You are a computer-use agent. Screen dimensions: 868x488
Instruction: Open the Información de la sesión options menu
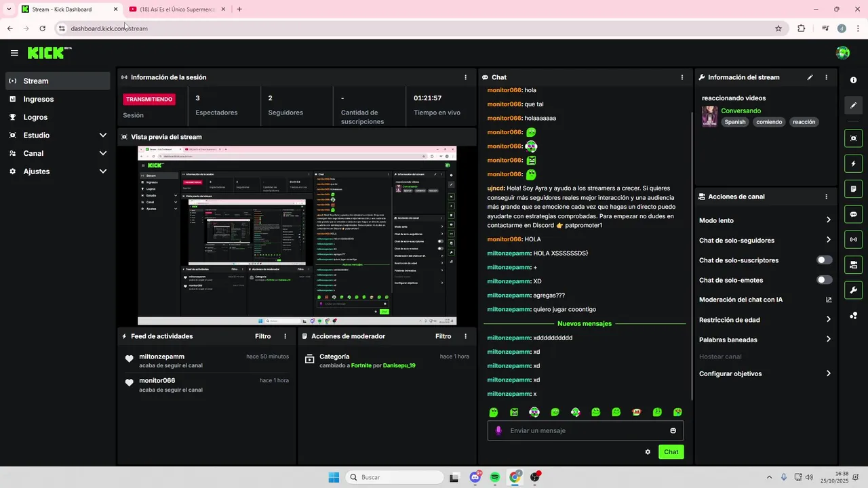click(x=465, y=77)
